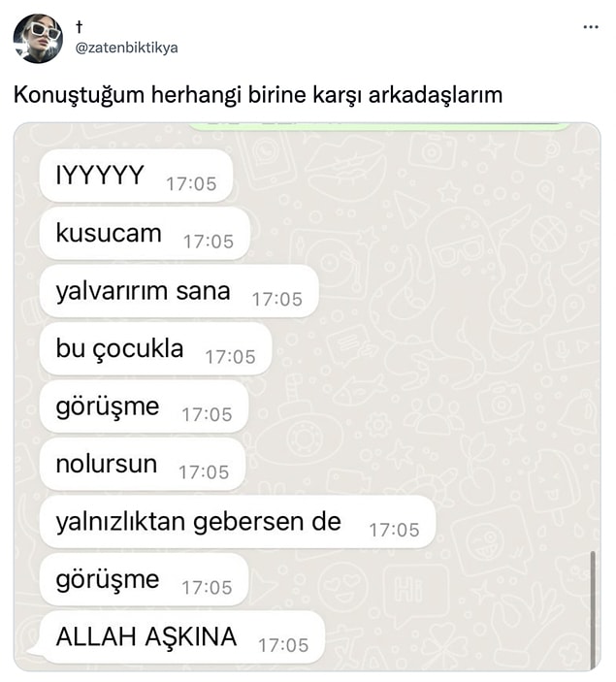
Task: Click the green outgoing message strip at top
Action: point(378,126)
